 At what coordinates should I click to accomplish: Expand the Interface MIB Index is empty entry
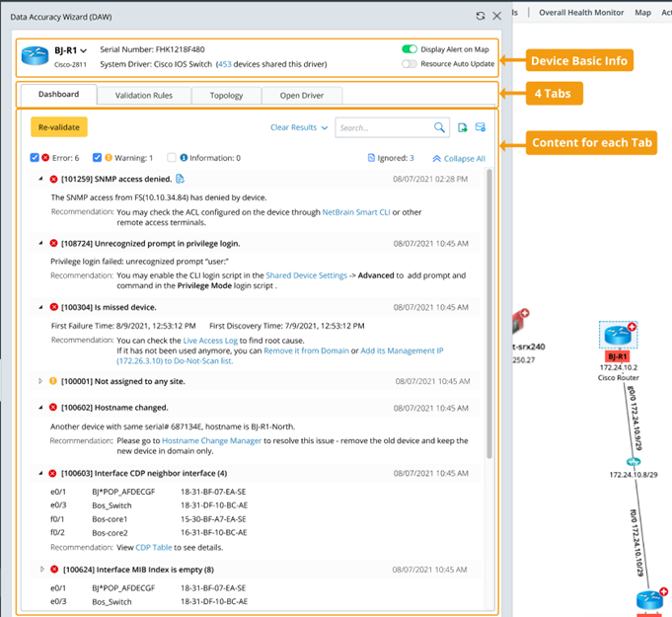(42, 570)
